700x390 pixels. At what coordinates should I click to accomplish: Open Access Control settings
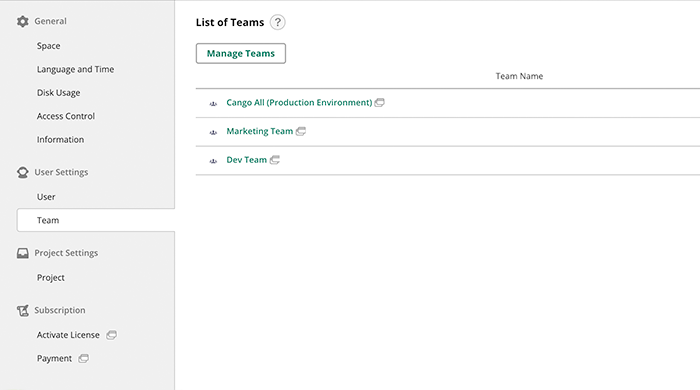click(x=66, y=116)
